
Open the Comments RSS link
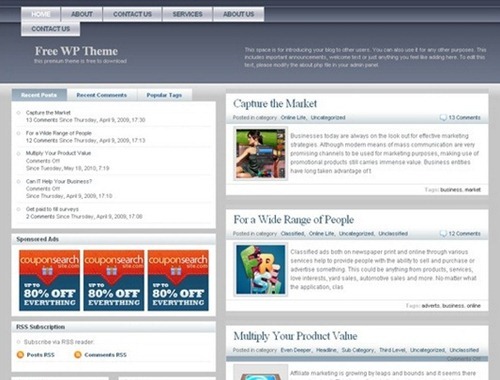[x=105, y=355]
